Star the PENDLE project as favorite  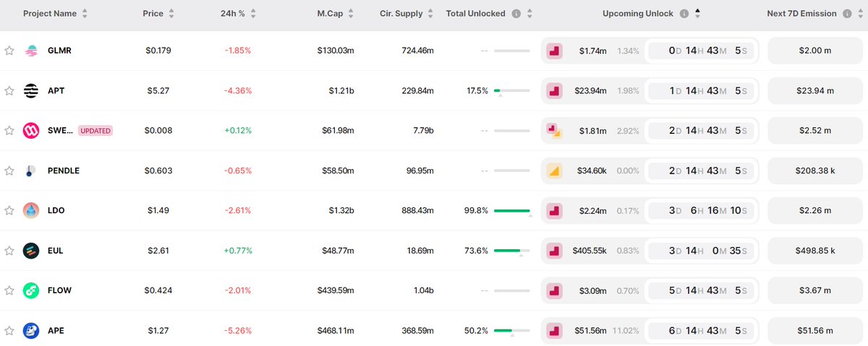click(x=9, y=170)
